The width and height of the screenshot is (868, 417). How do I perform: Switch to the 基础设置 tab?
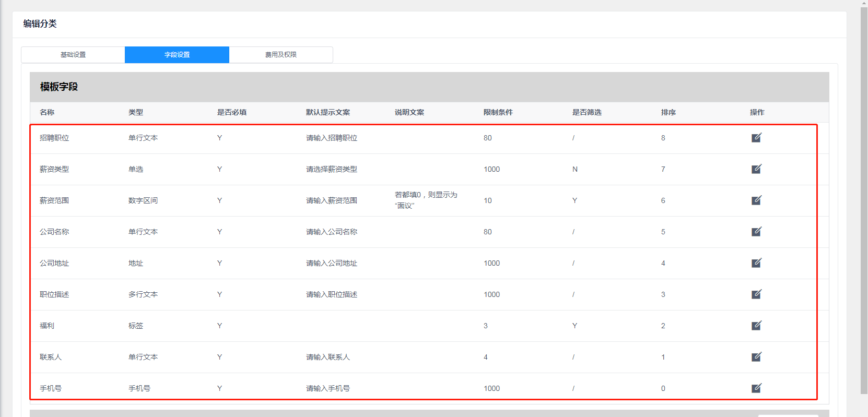click(x=73, y=55)
